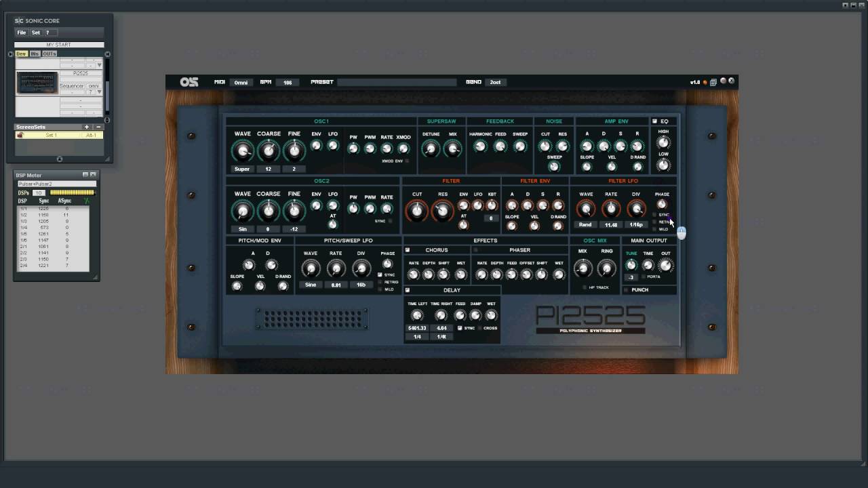Image resolution: width=868 pixels, height=488 pixels.
Task: Click the OS logo in the synth header
Action: 189,82
